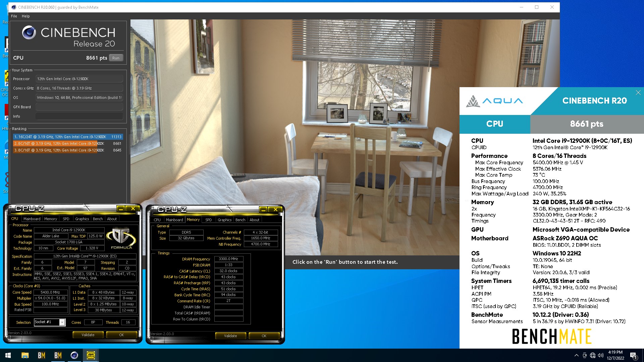Click the network globe tray icon

pyautogui.click(x=593, y=355)
